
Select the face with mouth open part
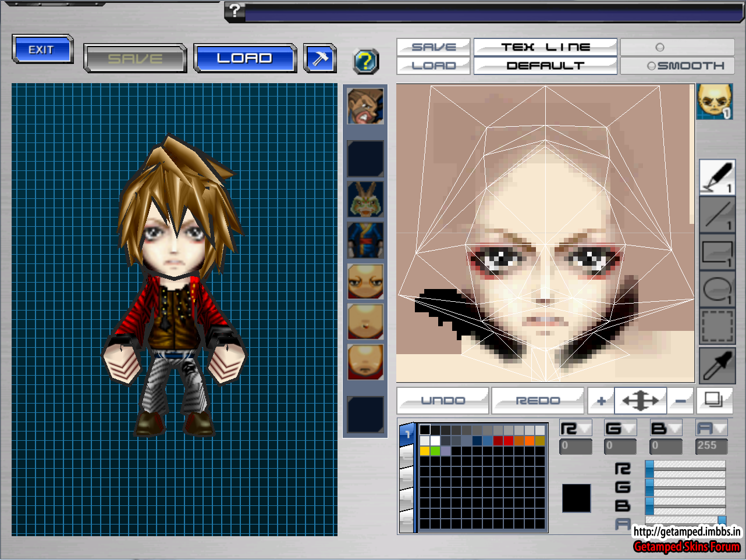365,321
